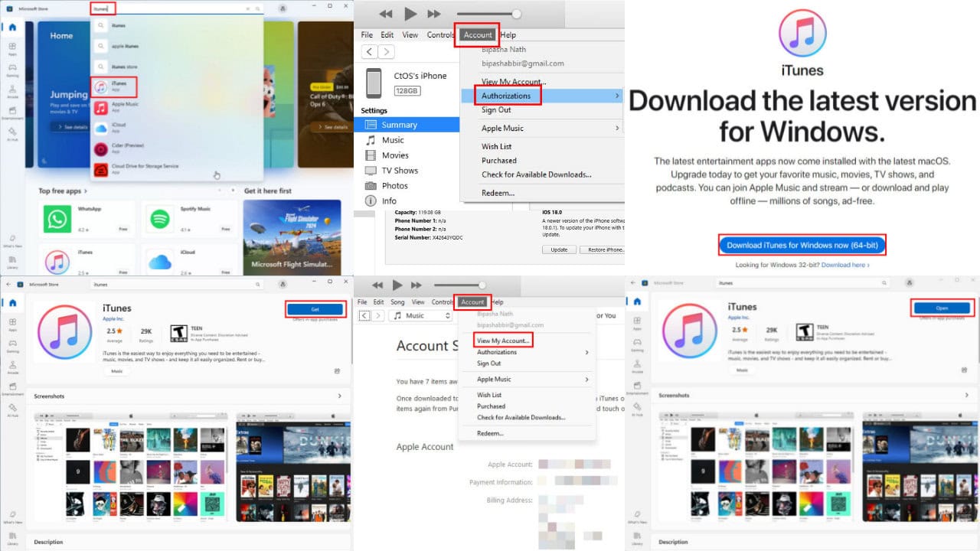Select the iTunes app suggestion icon in search dropdown
Screen dimensions: 980x551
coord(101,86)
